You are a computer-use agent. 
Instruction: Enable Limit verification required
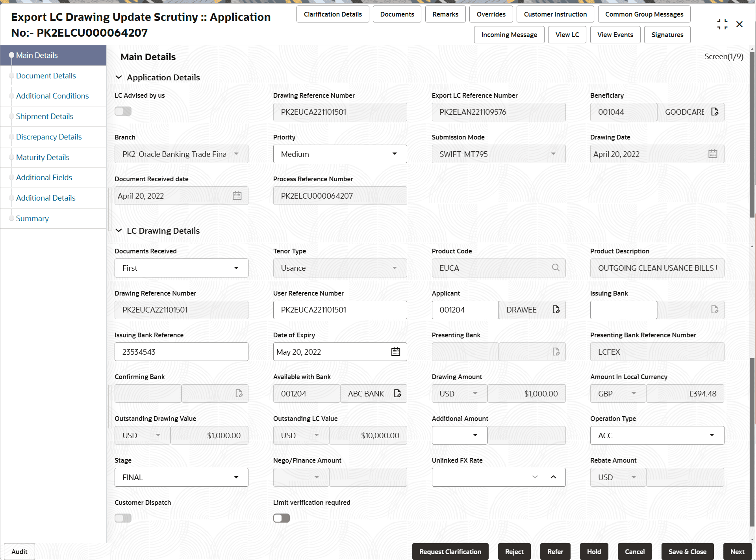pyautogui.click(x=281, y=517)
